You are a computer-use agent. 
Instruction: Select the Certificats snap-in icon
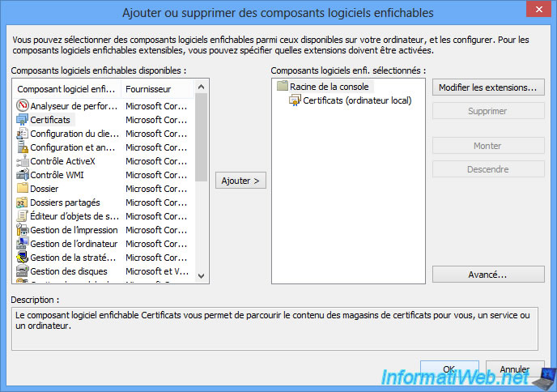(x=23, y=119)
